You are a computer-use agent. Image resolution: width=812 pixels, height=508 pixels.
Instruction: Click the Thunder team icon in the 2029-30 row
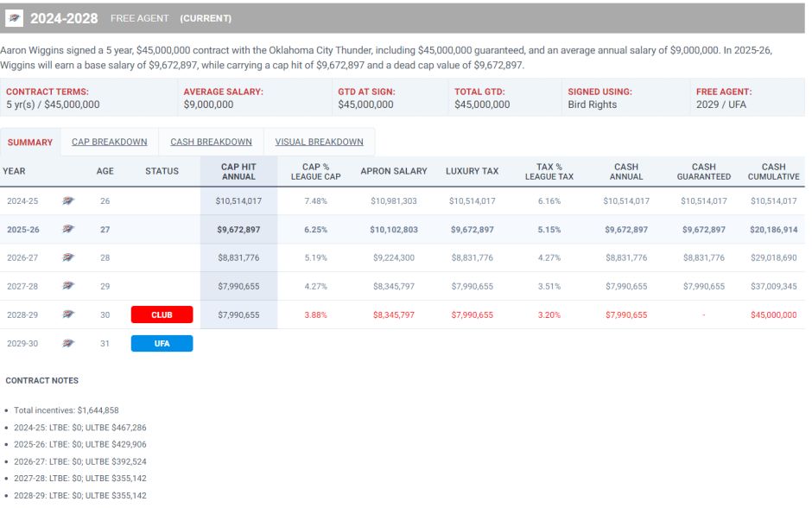click(68, 343)
